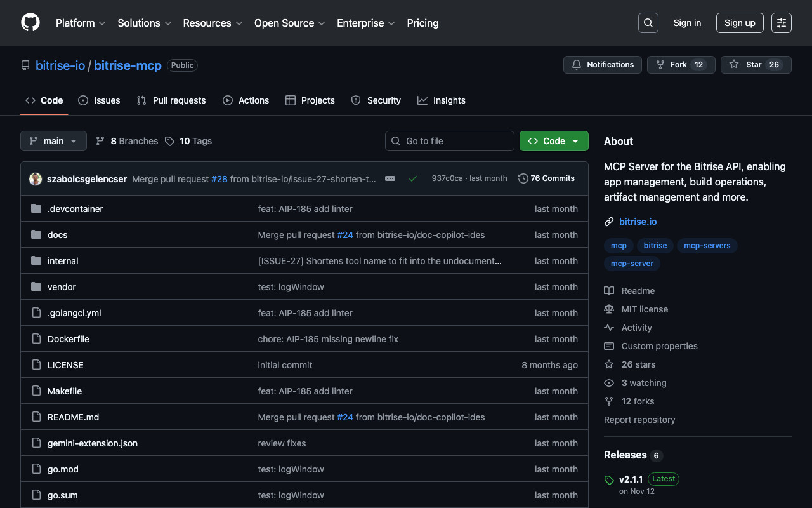Click szabolcsgelencser's avatar image
This screenshot has height=508, width=812.
coord(36,179)
